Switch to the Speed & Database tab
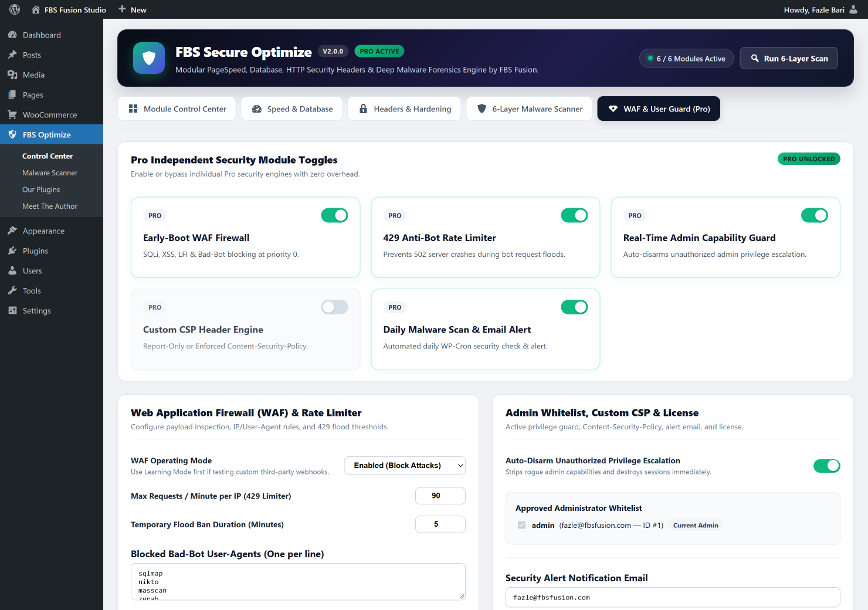 click(x=291, y=109)
